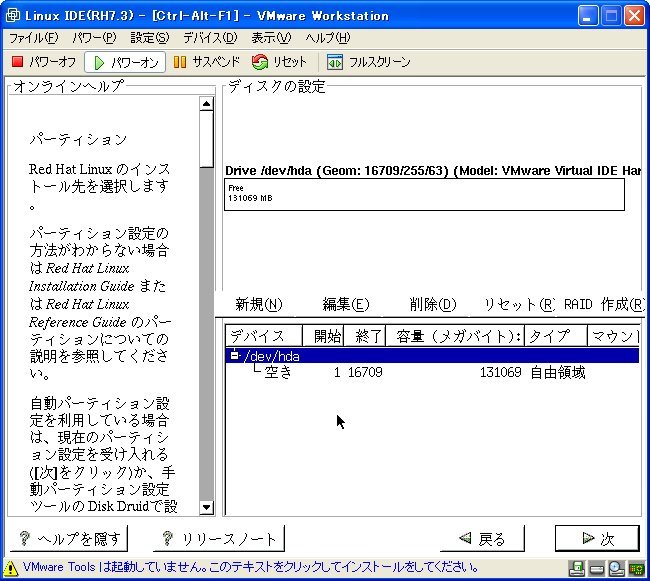Click the yellow warning icon in status bar

[x=12, y=568]
